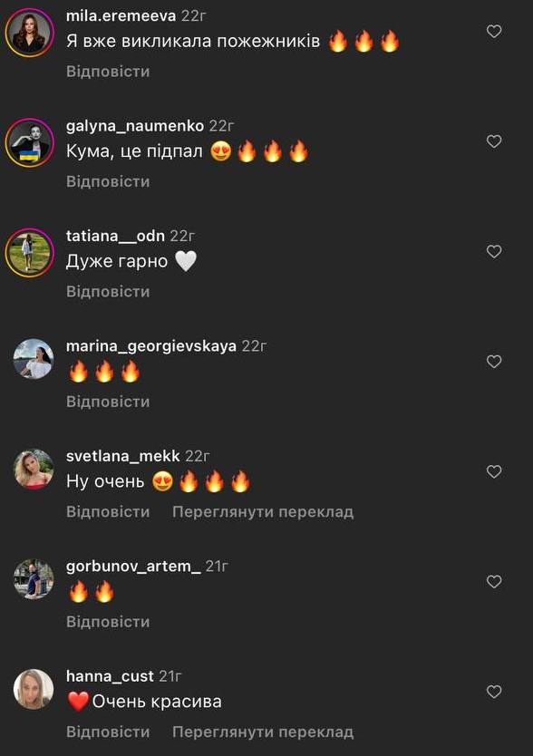This screenshot has height=756, width=533.
Task: Click Переглянути переклад under hanna_cust's comment
Action: pyautogui.click(x=263, y=732)
